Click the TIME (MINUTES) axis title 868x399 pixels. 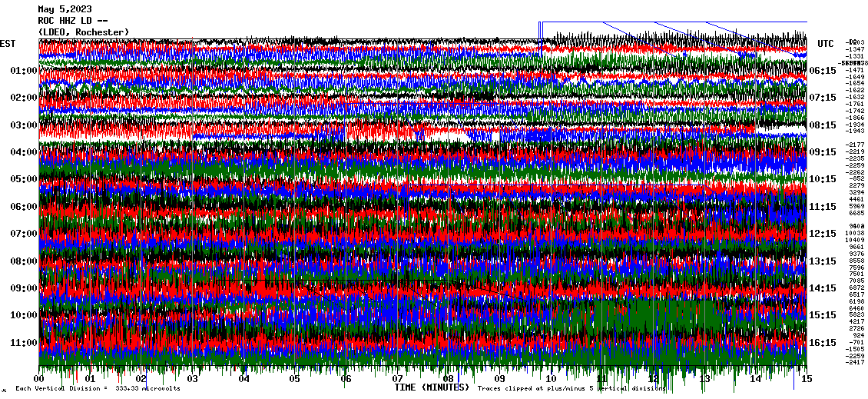(431, 387)
